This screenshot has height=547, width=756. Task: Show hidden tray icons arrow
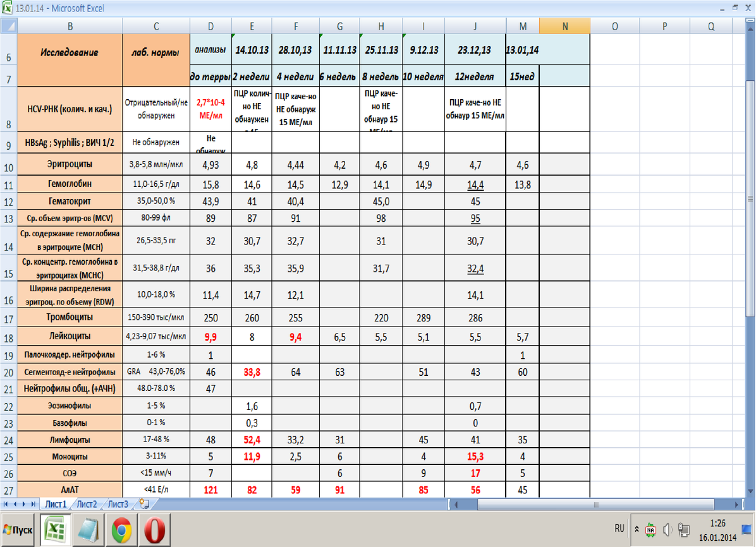coord(637,529)
